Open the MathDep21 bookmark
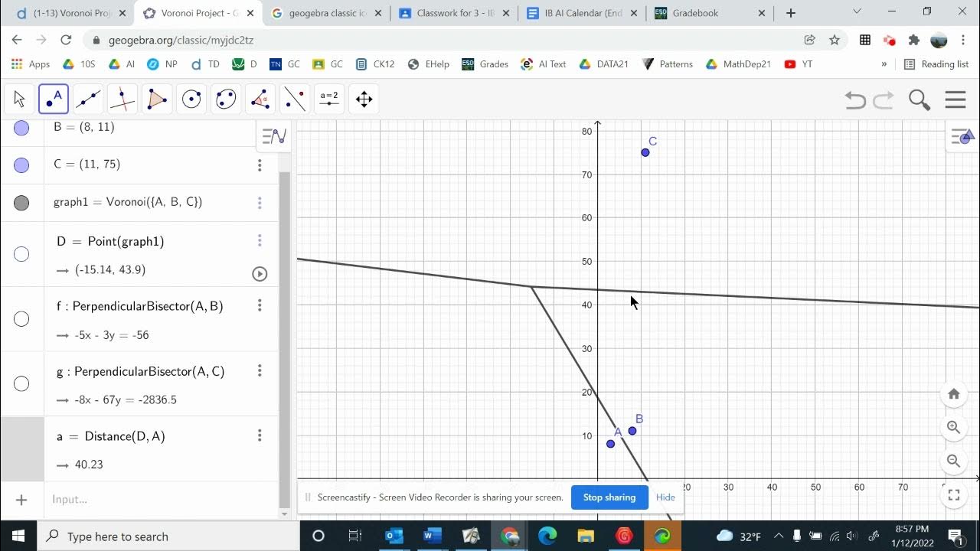 [738, 64]
